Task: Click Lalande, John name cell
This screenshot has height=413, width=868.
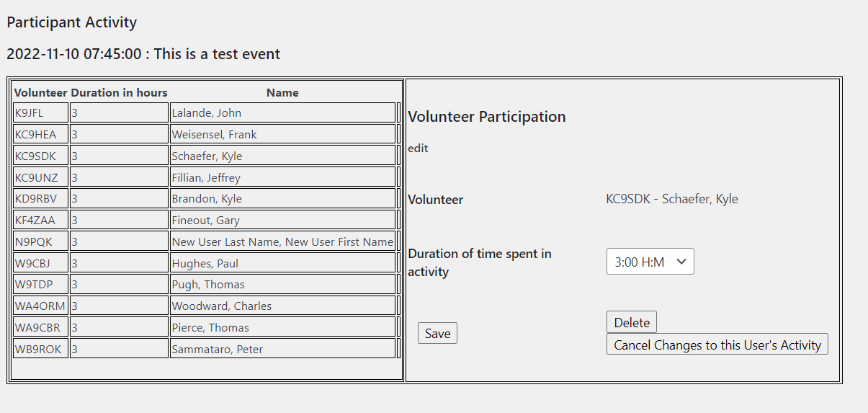Action: pos(282,112)
